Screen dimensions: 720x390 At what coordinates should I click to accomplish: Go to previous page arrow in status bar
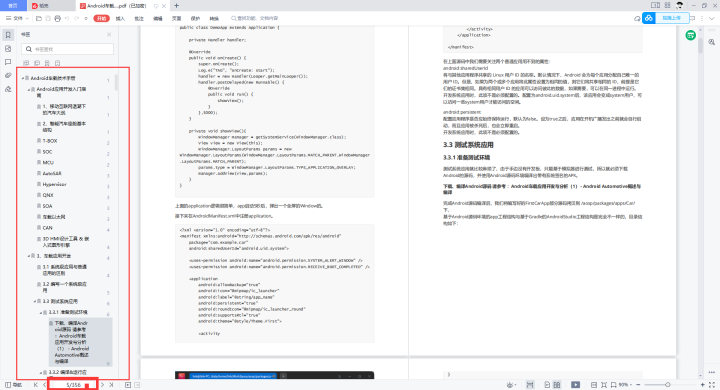(45, 385)
